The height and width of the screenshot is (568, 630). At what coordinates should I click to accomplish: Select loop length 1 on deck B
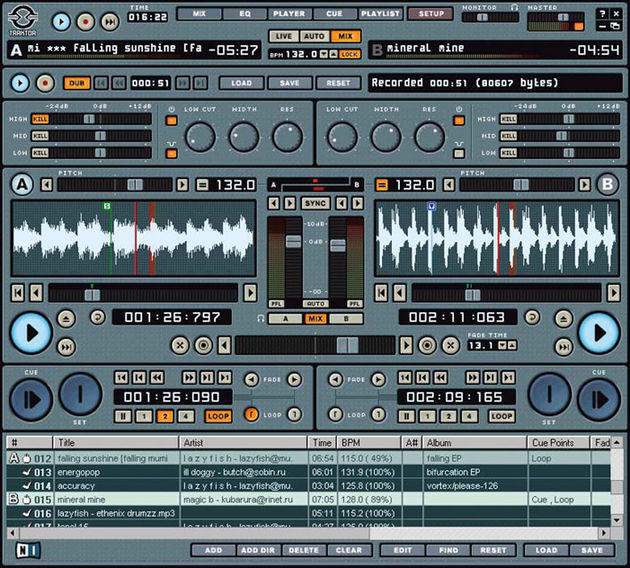click(428, 416)
